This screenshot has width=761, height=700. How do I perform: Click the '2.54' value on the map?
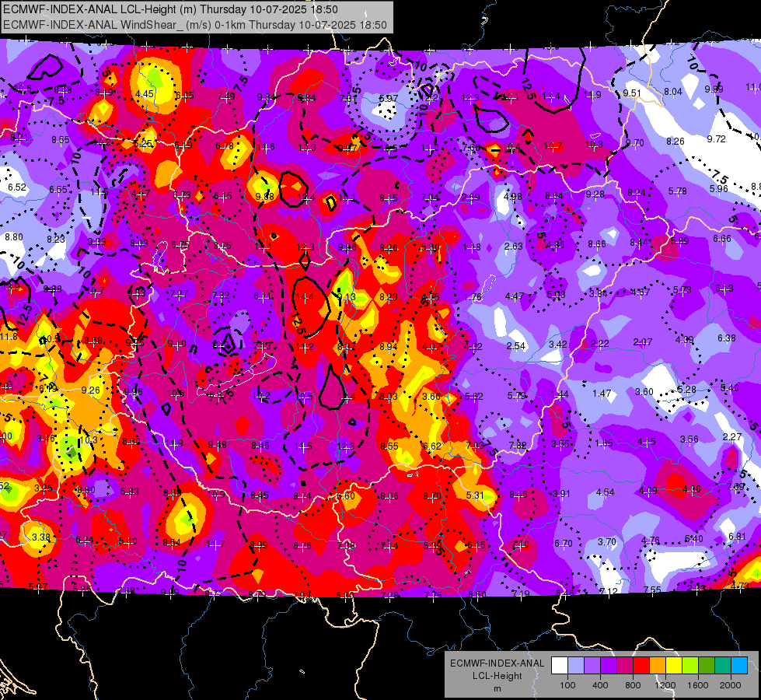tap(516, 346)
